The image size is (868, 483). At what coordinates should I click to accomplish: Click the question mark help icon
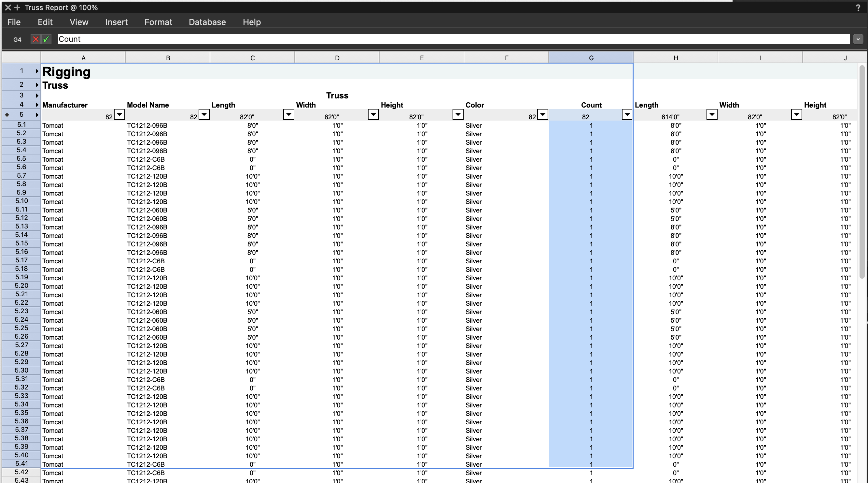(858, 8)
